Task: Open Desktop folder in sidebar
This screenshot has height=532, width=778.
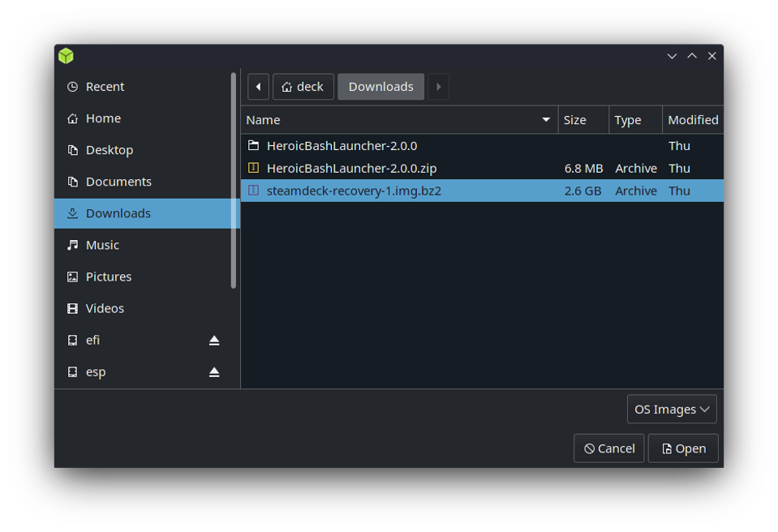Action: 144,150
